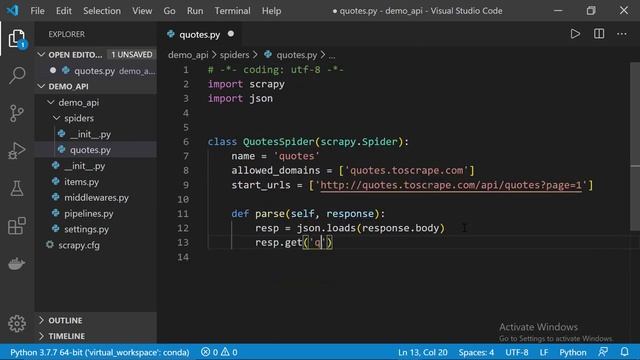The image size is (640, 360).
Task: Open the File menu
Action: (37, 11)
